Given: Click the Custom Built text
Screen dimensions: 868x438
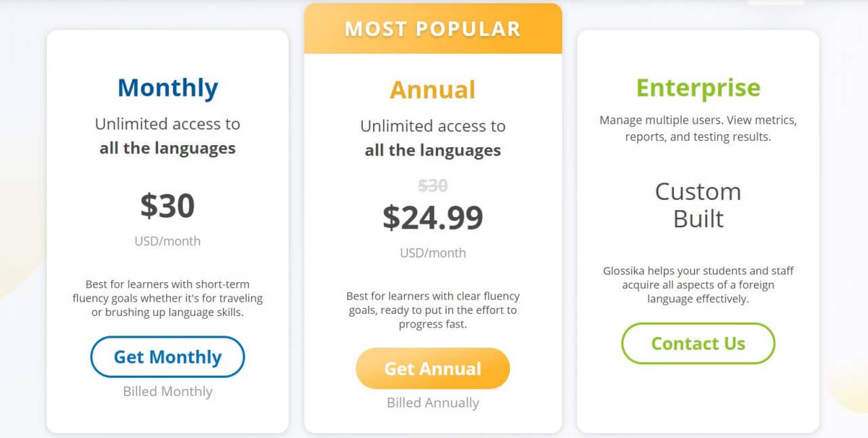Looking at the screenshot, I should click(698, 205).
